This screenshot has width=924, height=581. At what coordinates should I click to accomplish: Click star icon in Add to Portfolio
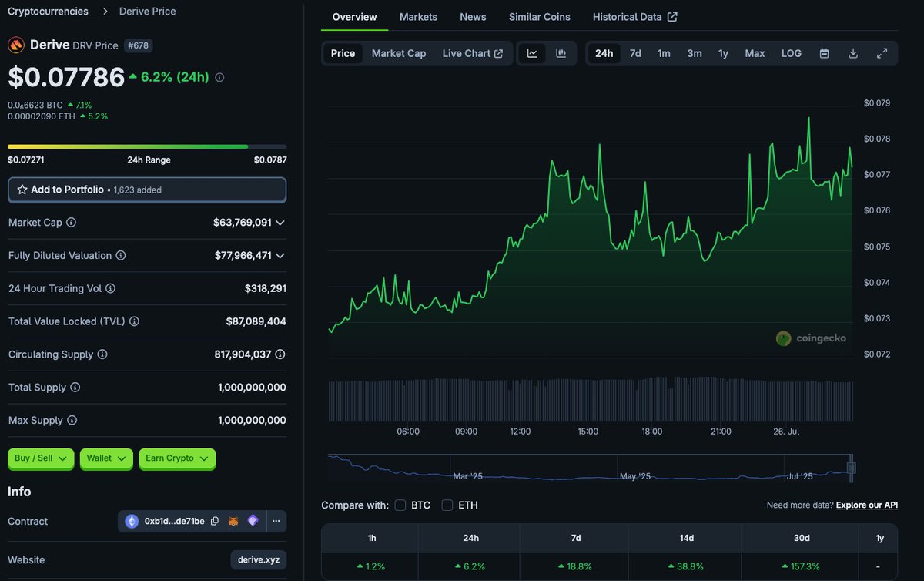pos(22,190)
